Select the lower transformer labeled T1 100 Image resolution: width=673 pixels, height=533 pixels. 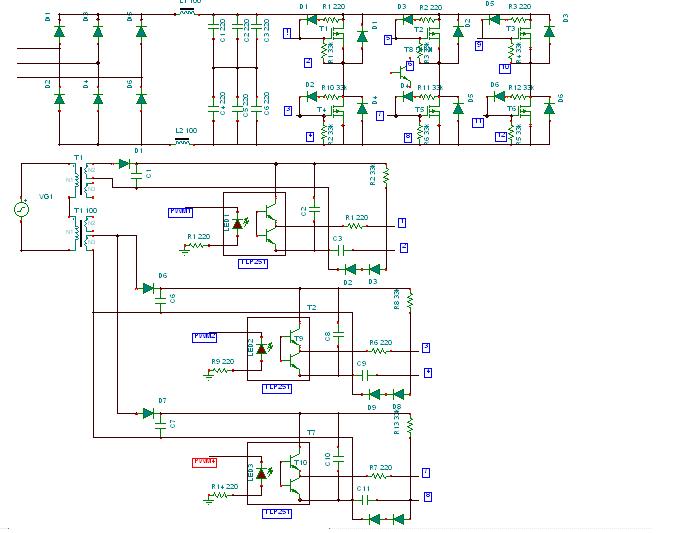83,234
